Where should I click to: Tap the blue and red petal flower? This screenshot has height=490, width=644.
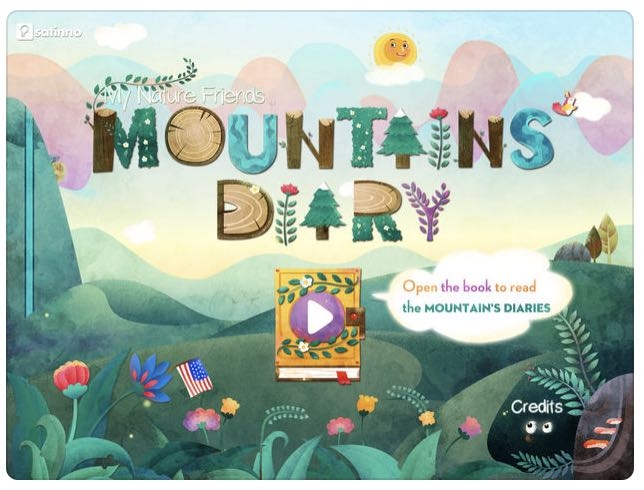pos(150,378)
